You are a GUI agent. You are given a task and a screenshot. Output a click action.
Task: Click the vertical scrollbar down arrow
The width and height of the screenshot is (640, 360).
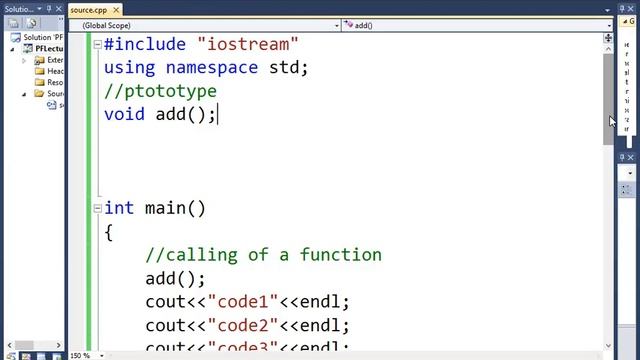point(608,346)
